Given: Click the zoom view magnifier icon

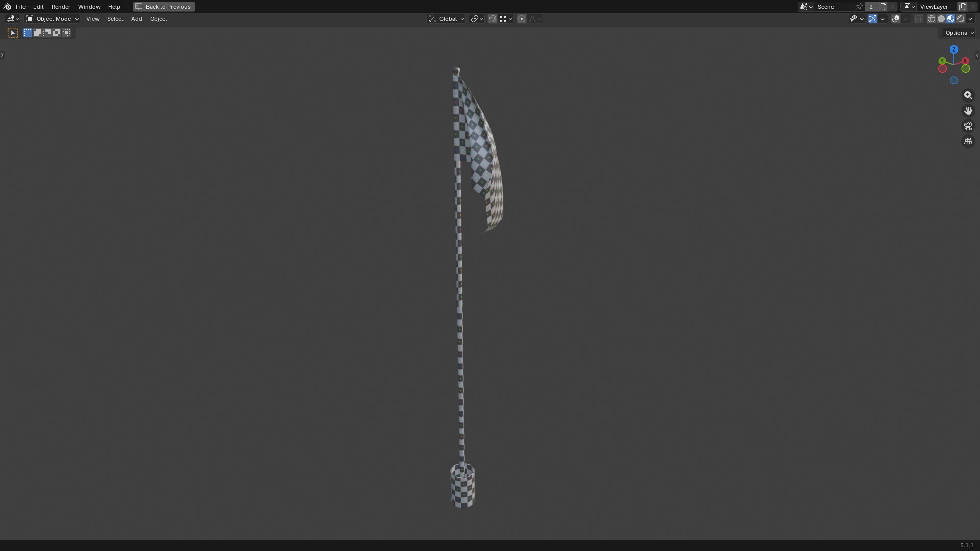Looking at the screenshot, I should point(968,95).
